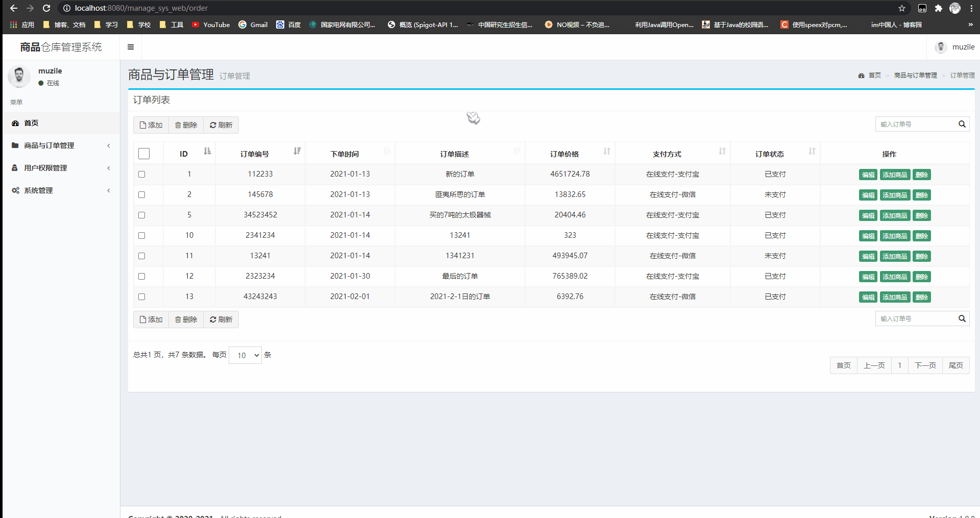Open the YouTube bookmark in the bookmarks bar
The image size is (980, 518).
[211, 24]
